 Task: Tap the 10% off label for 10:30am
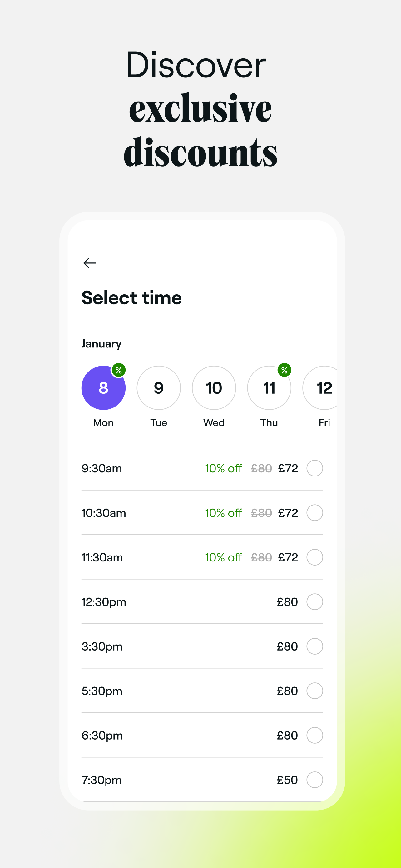[x=224, y=513]
